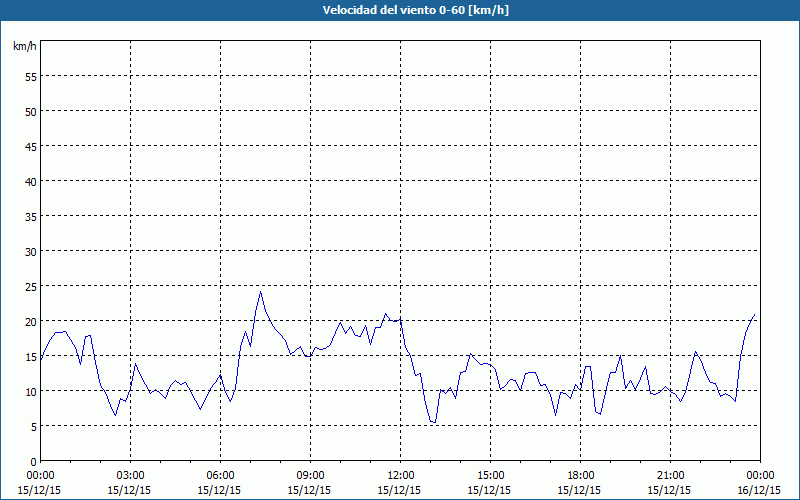Select the 18:00 time label on the x-axis
The image size is (800, 500).
(580, 475)
